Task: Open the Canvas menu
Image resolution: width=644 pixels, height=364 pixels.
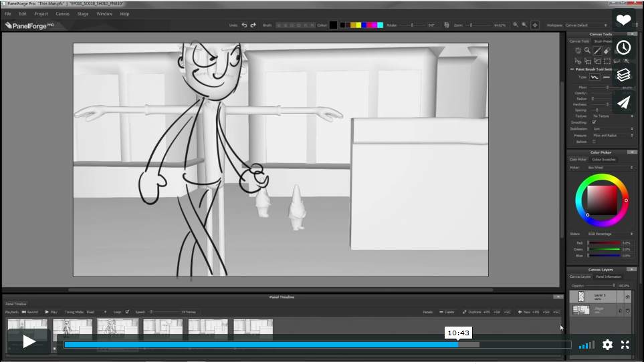Action: pyautogui.click(x=62, y=13)
